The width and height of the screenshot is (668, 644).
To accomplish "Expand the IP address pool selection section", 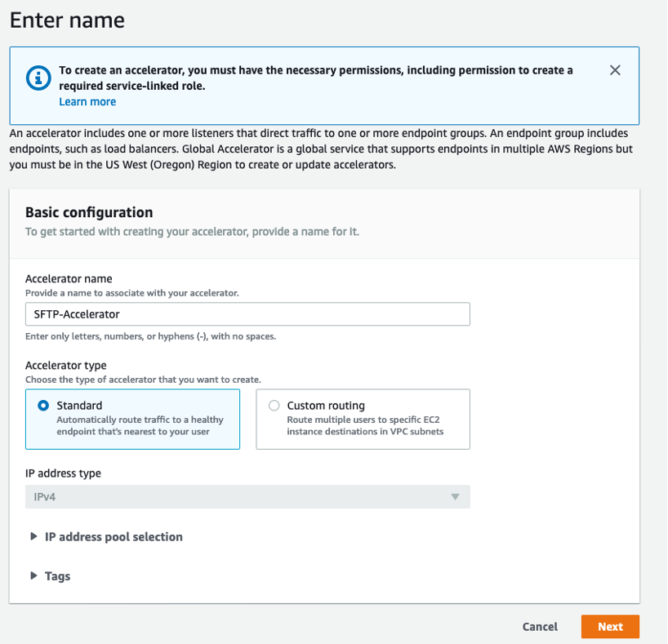I will [x=112, y=537].
